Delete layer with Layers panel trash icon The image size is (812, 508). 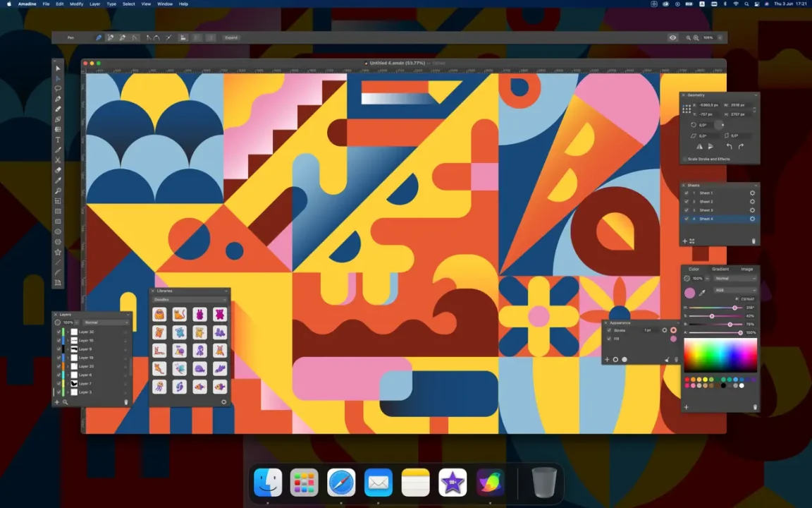pyautogui.click(x=126, y=402)
